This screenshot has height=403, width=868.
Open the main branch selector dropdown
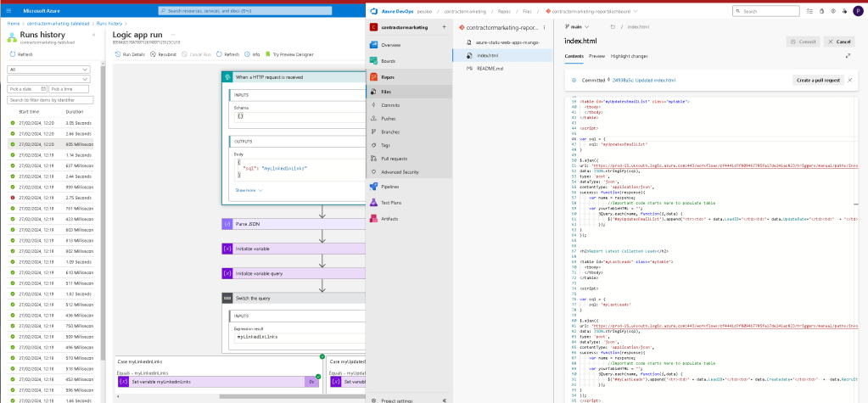click(x=577, y=26)
